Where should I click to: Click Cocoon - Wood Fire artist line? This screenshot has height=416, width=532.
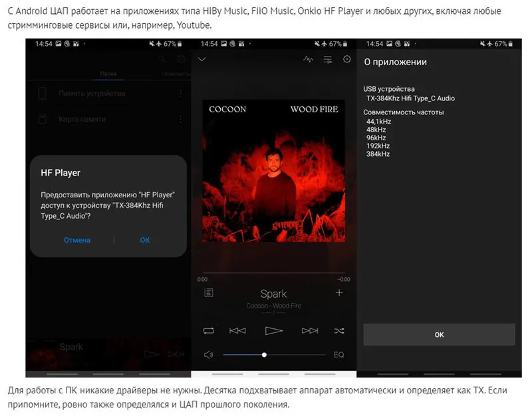pos(273,306)
